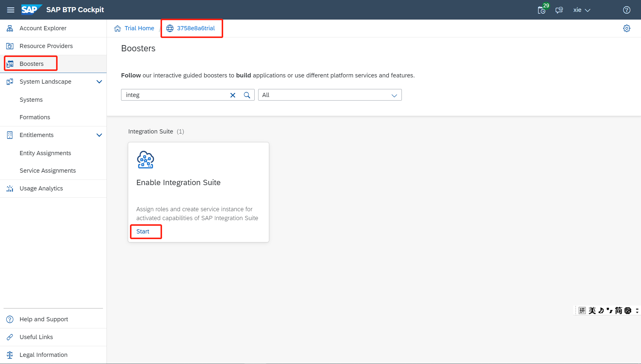
Task: Click the Resource Providers icon
Action: pos(10,46)
